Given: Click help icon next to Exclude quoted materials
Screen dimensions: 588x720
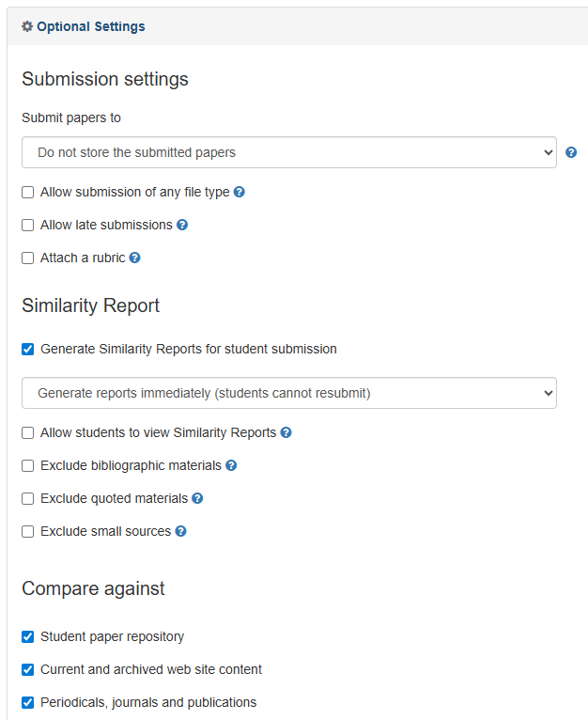Looking at the screenshot, I should tap(197, 498).
